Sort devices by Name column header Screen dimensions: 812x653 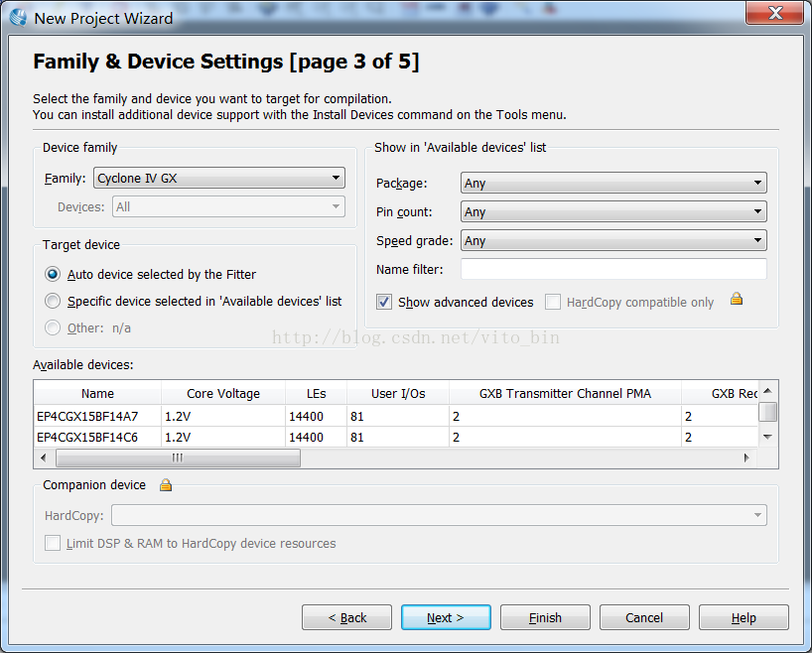pos(97,394)
